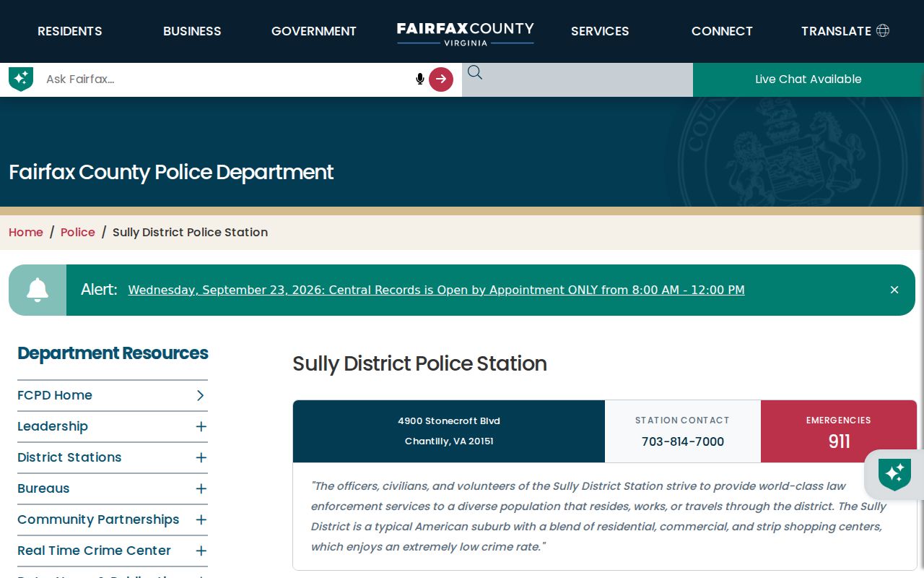
Task: Open the Leadership sidebar link
Action: click(53, 426)
